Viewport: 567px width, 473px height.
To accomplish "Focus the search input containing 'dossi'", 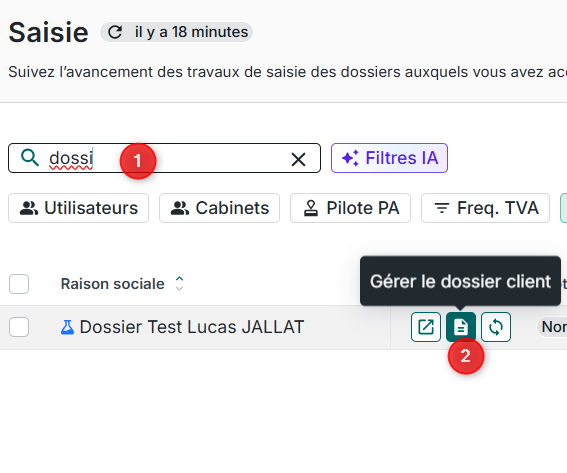I will (x=165, y=158).
